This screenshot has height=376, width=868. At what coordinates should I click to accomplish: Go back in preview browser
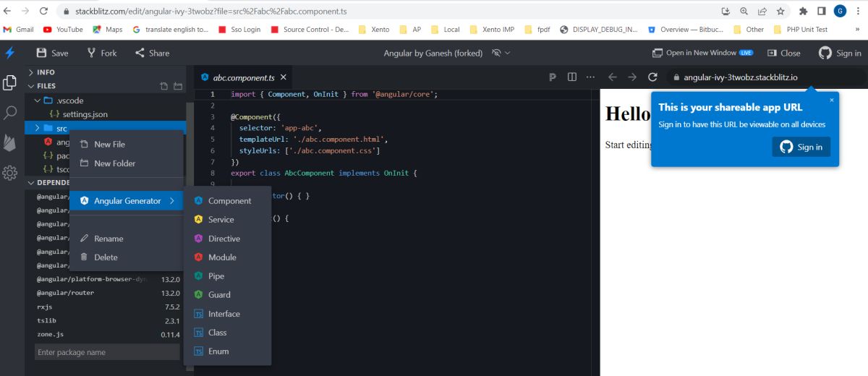pyautogui.click(x=612, y=77)
